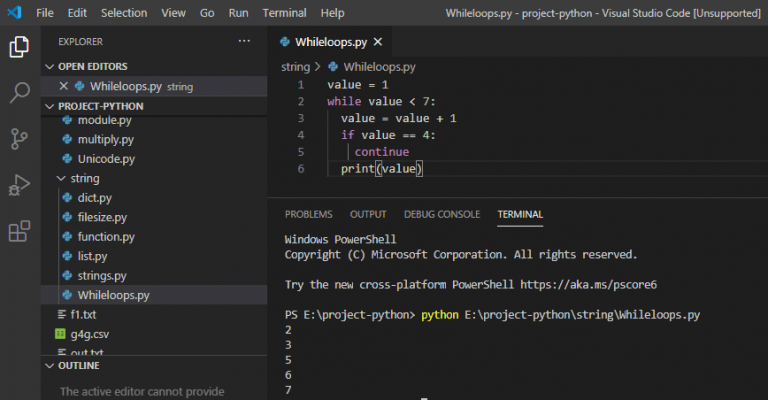This screenshot has height=400, width=768.
Task: Open the Terminal menu
Action: coord(285,13)
